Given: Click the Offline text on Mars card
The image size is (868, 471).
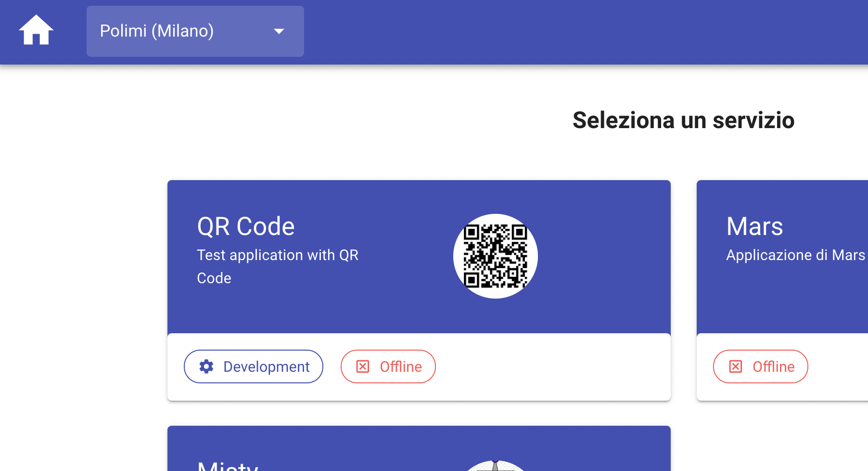Looking at the screenshot, I should click(x=773, y=367).
